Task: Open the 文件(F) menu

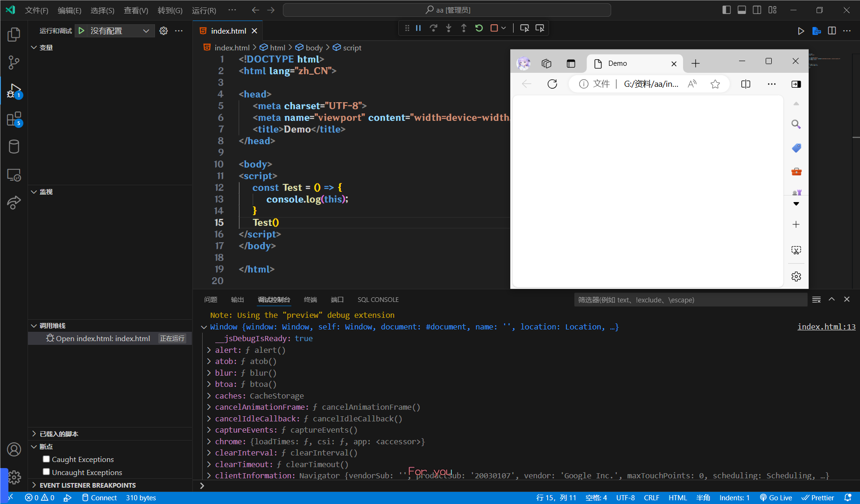Action: pyautogui.click(x=36, y=10)
